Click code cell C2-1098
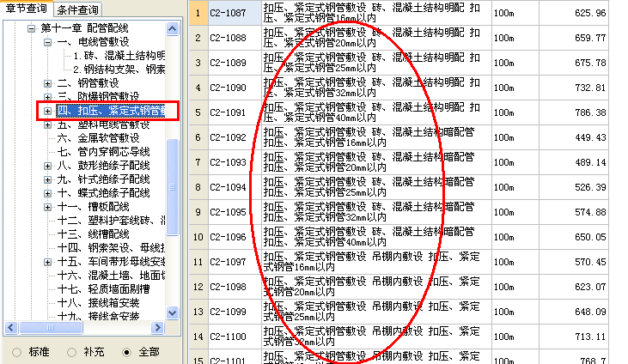This screenshot has height=364, width=628. [235, 287]
